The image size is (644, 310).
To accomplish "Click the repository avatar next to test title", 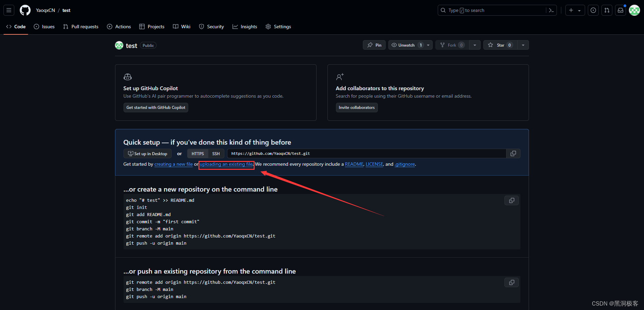I will pos(119,45).
